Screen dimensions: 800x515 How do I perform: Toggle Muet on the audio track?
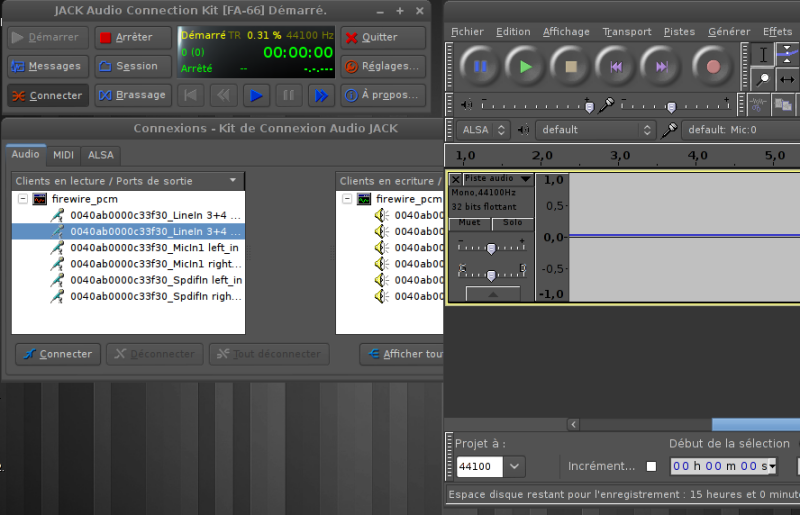469,223
